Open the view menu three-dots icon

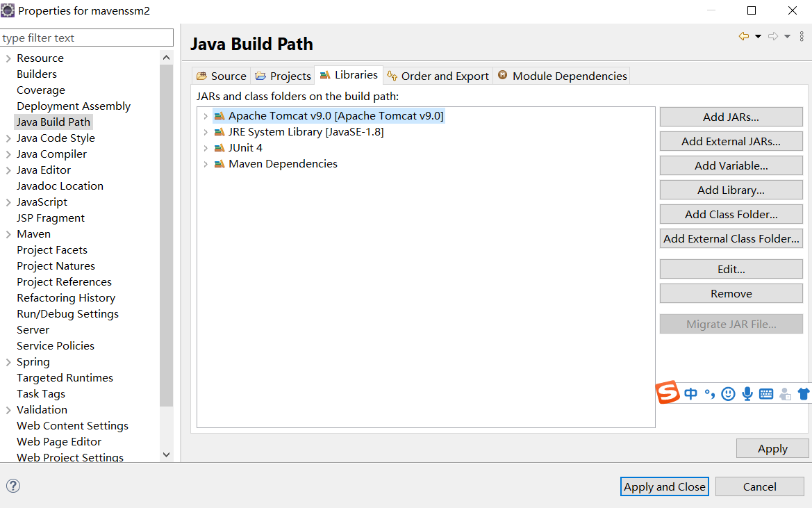point(802,36)
